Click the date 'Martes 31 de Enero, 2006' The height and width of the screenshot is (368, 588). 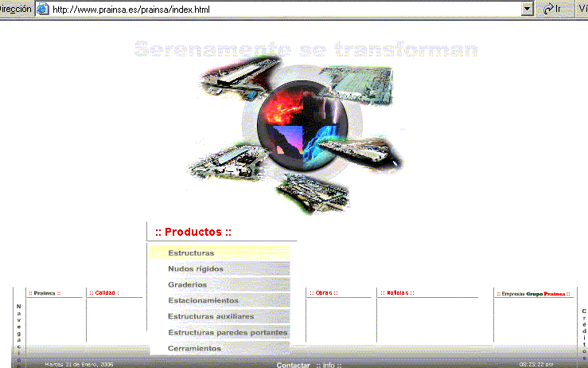click(x=79, y=365)
